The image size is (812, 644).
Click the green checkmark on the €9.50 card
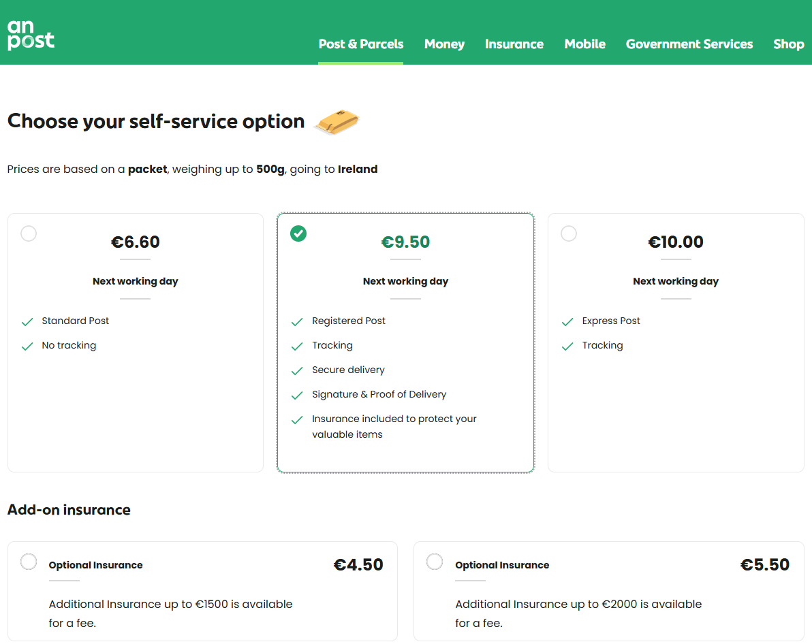pos(298,234)
